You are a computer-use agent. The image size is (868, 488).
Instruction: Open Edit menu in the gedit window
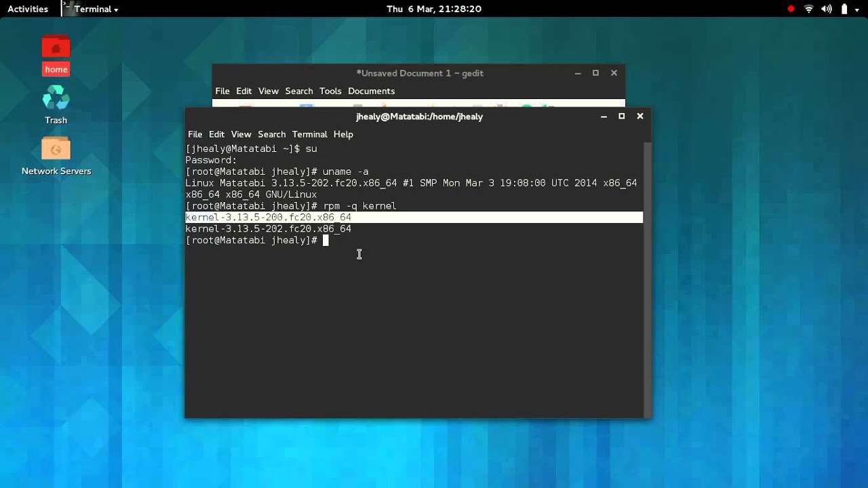pos(244,91)
